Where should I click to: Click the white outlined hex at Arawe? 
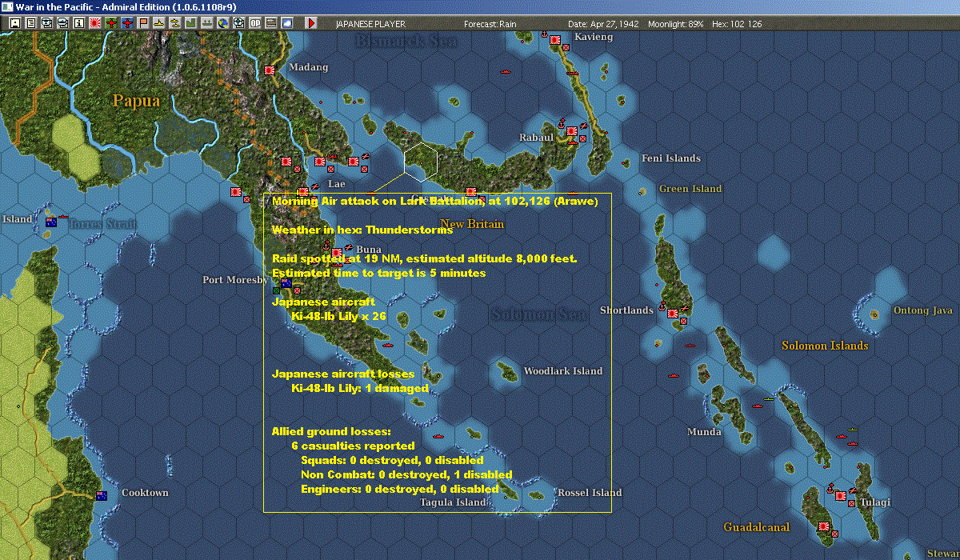[420, 162]
